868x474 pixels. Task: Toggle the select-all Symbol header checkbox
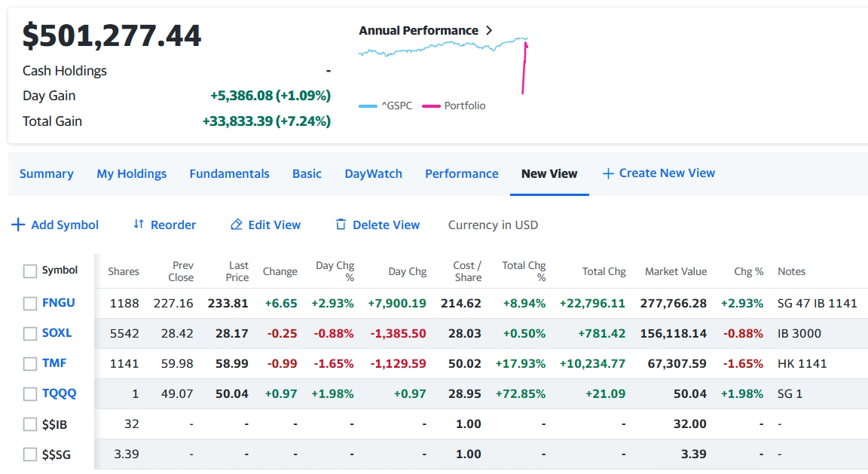(30, 271)
